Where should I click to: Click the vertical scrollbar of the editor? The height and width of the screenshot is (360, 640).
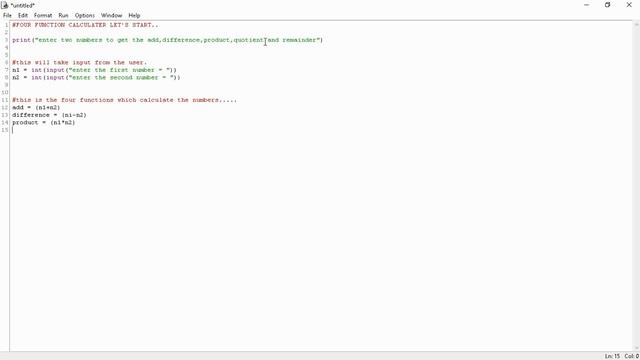pyautogui.click(x=636, y=186)
